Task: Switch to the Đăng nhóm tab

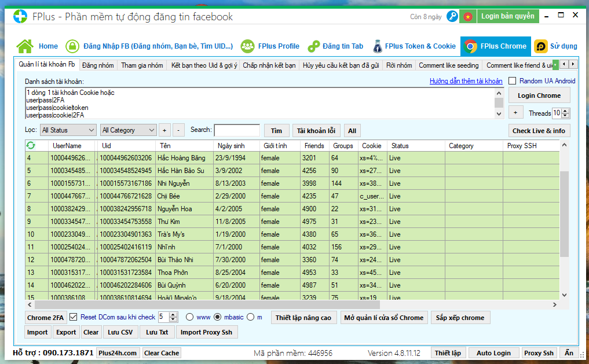Action: click(98, 65)
